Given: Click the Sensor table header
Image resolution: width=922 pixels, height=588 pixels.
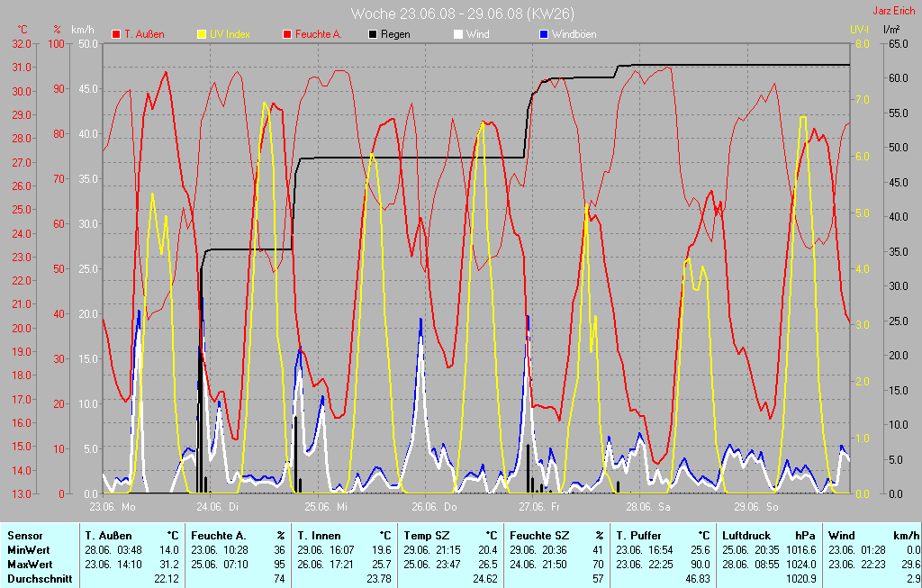Looking at the screenshot, I should pyautogui.click(x=24, y=535).
